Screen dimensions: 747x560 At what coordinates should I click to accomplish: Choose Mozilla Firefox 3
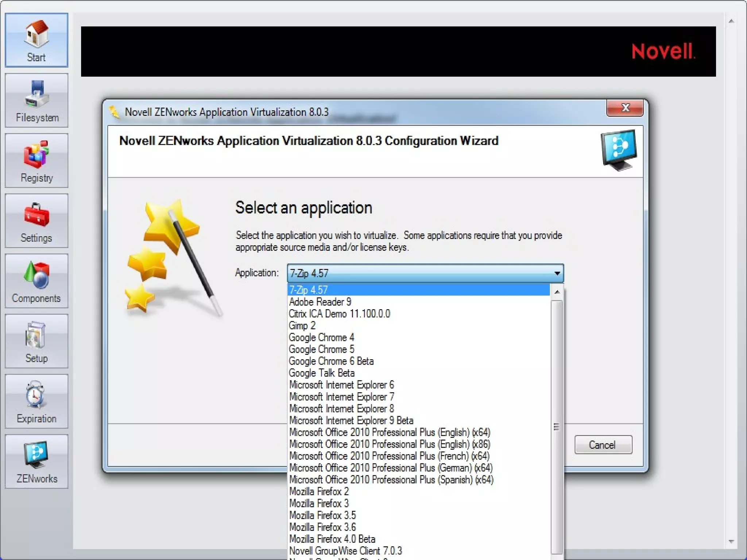click(x=419, y=503)
